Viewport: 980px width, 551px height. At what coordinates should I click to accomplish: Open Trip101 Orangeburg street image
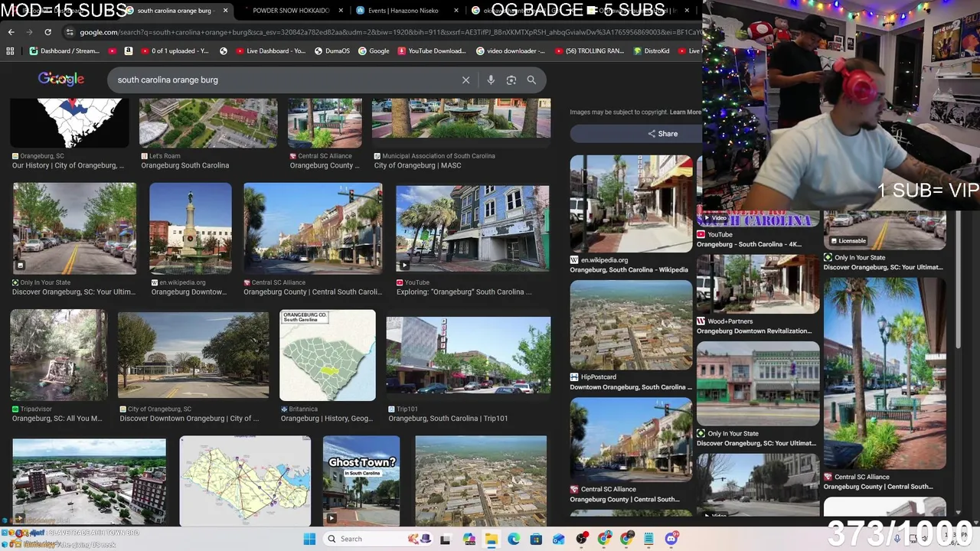pos(469,356)
